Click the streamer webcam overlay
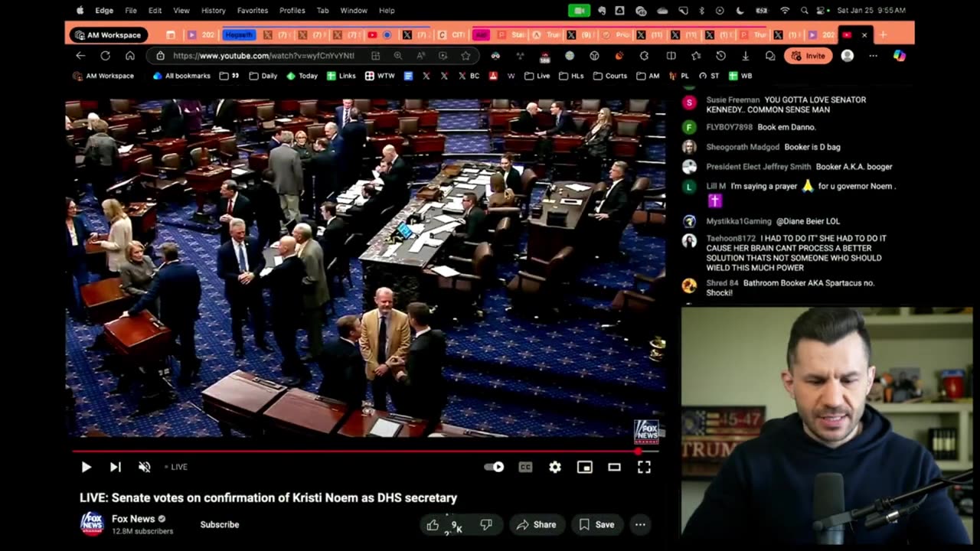This screenshot has height=551, width=980. (x=827, y=425)
